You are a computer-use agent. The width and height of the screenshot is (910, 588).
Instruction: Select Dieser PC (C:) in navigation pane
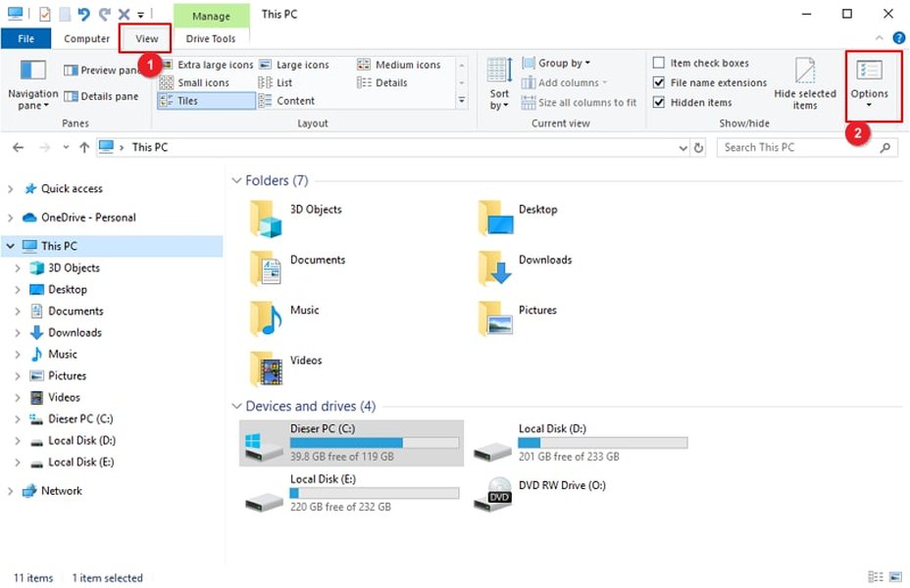coord(80,418)
